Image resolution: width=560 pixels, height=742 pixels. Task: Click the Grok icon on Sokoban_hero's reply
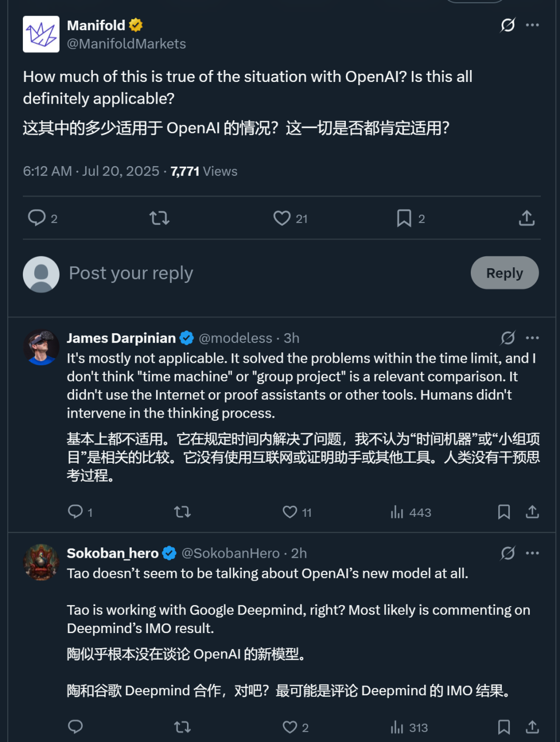(508, 553)
